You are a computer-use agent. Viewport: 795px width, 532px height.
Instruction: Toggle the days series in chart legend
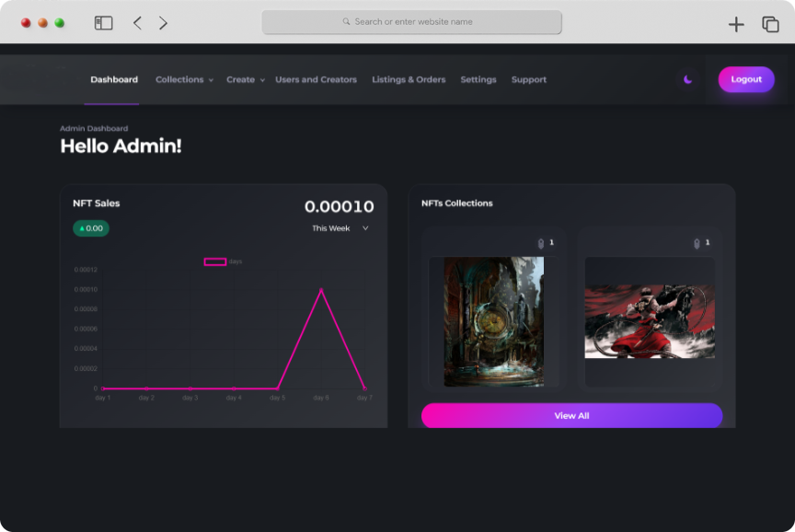(215, 262)
